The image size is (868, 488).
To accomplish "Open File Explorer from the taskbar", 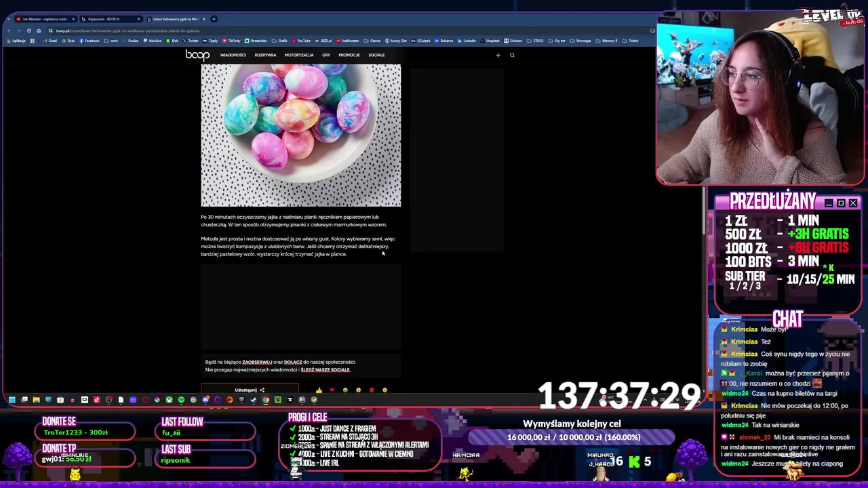I will pyautogui.click(x=37, y=400).
